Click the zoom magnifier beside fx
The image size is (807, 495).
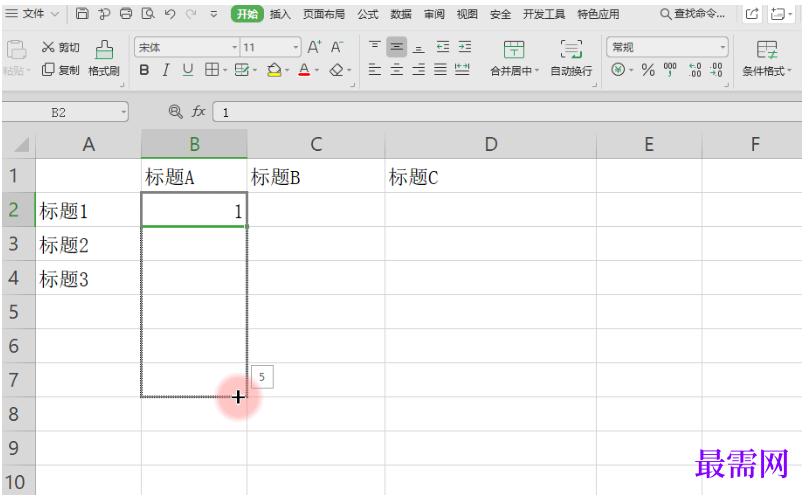pyautogui.click(x=176, y=111)
